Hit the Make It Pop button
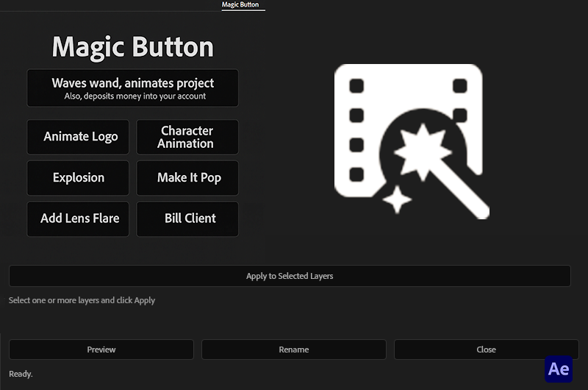 pos(187,178)
